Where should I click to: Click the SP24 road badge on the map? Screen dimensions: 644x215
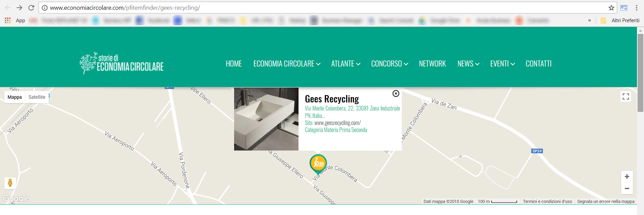coord(537,151)
